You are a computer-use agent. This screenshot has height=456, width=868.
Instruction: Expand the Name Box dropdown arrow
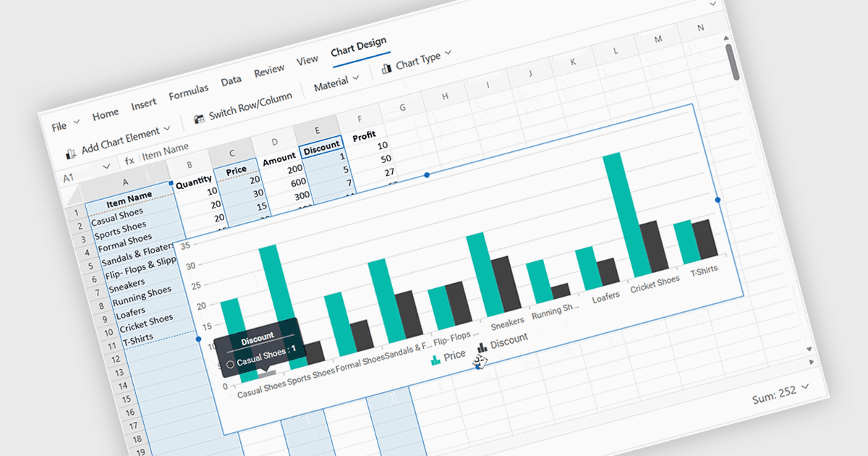[106, 166]
